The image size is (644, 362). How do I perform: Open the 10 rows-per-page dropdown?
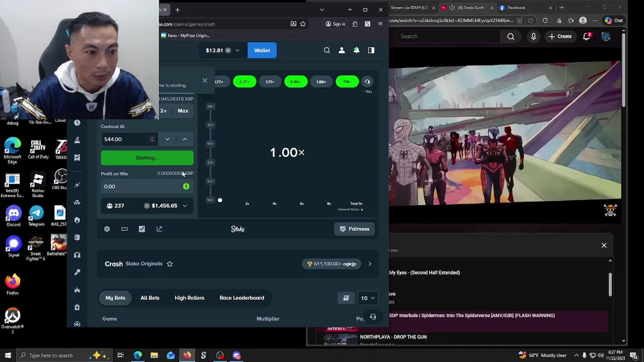(367, 298)
